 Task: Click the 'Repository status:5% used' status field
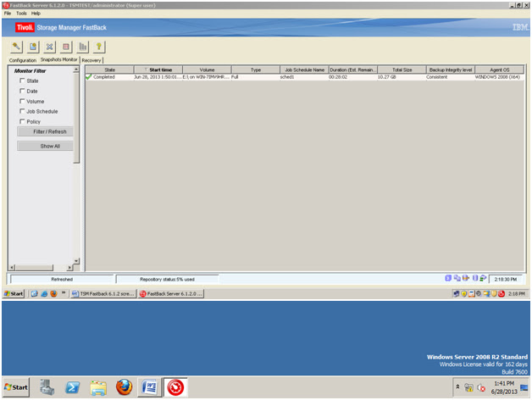[x=167, y=279]
